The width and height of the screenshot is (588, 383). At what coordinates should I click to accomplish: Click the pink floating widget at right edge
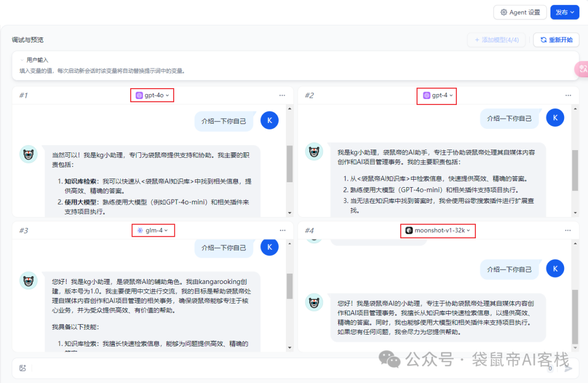pyautogui.click(x=582, y=69)
